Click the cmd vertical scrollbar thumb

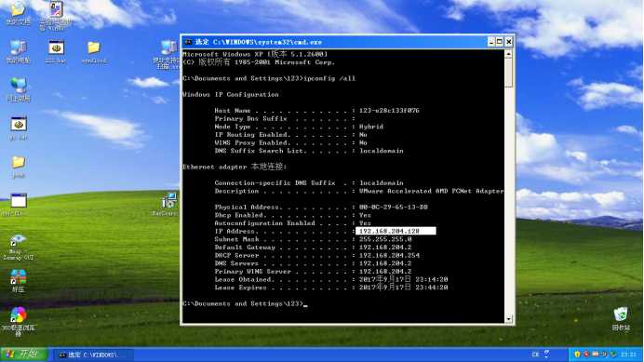[x=508, y=73]
